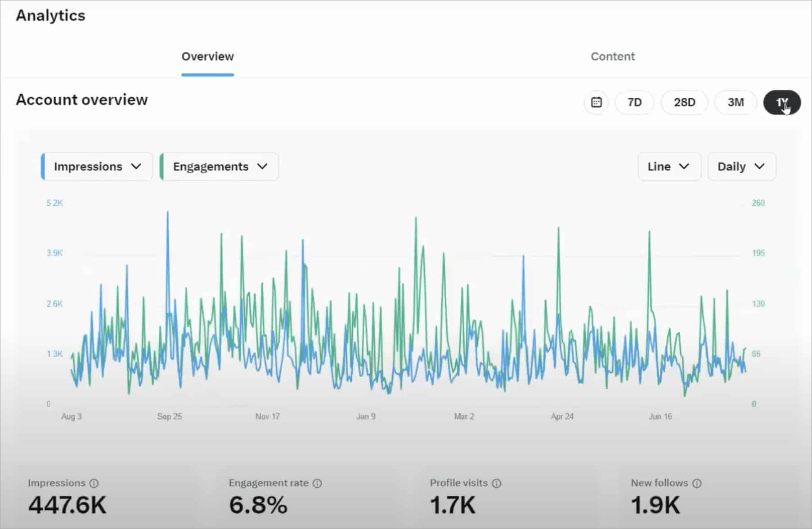Click the Account overview heading
Viewport: 812px width, 529px height.
coord(82,99)
